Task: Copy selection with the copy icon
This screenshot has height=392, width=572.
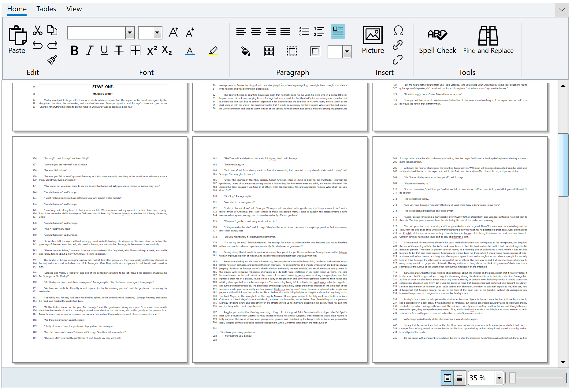Action: (x=52, y=31)
